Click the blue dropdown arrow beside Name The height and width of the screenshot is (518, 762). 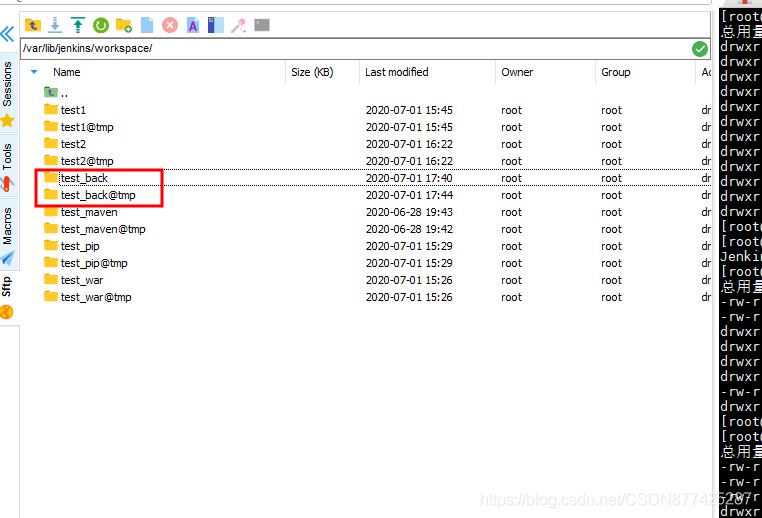35,72
